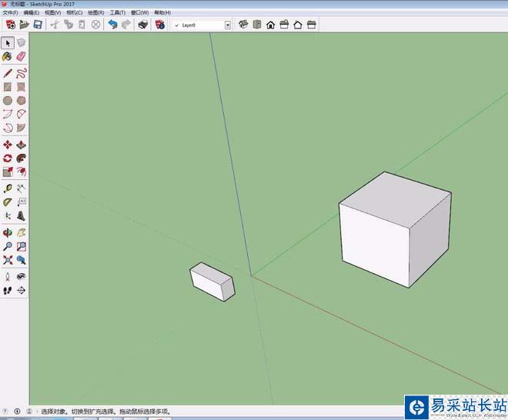The height and width of the screenshot is (420, 508).
Task: Select the Orbit tool
Action: coord(8,232)
